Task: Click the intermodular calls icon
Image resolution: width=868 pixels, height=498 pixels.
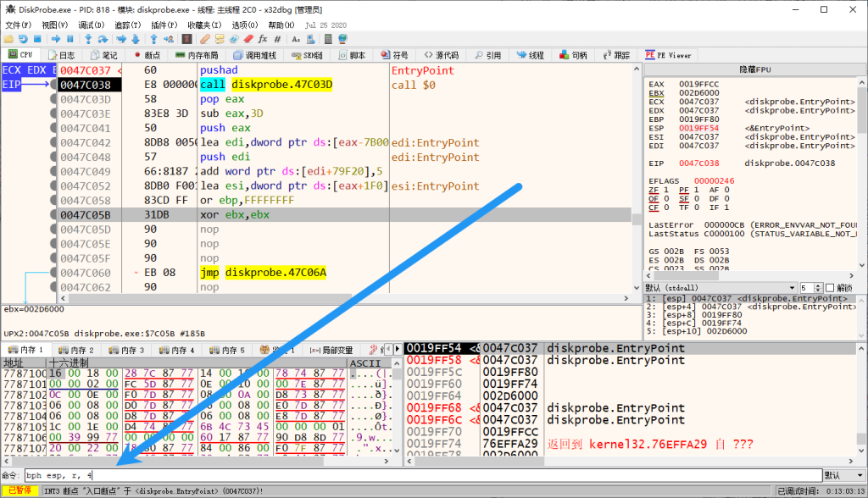Action: click(x=310, y=39)
